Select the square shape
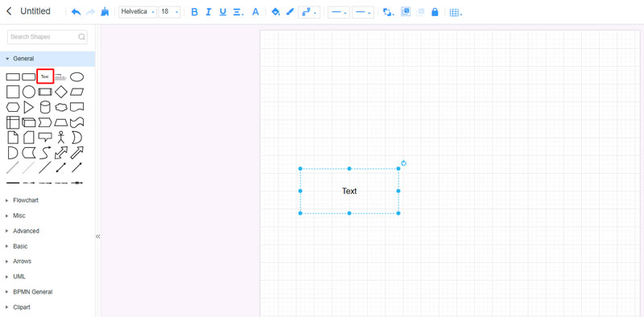Viewport: 644px width, 317px height. (13, 92)
